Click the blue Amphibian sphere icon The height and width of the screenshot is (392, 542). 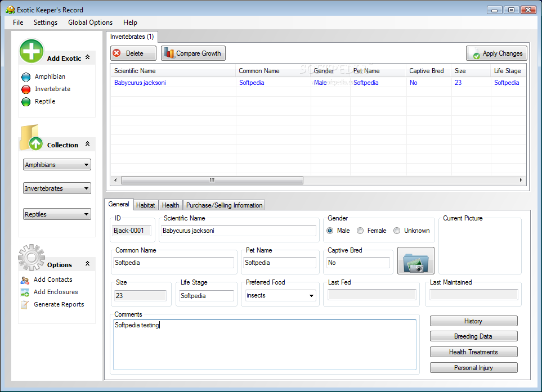pyautogui.click(x=26, y=76)
